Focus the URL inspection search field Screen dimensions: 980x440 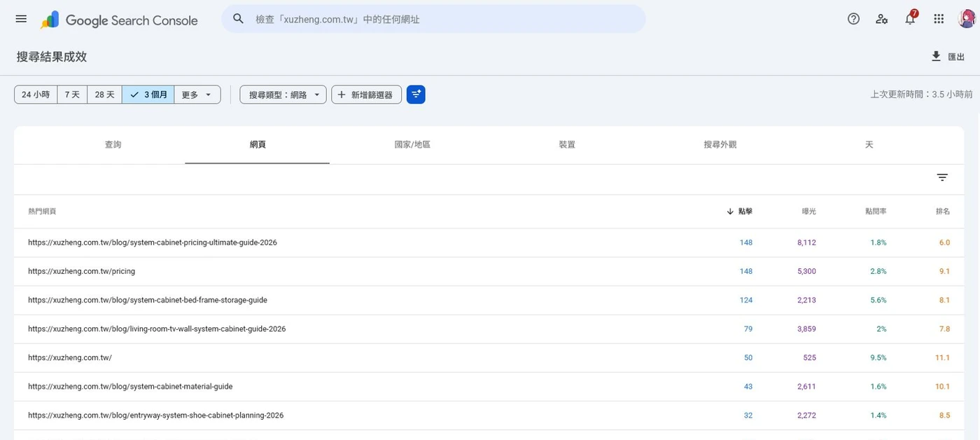click(433, 19)
